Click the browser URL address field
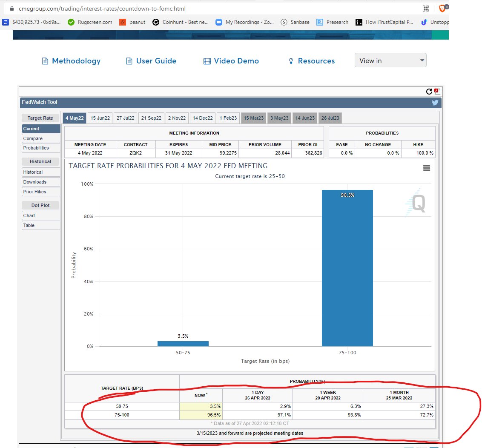 pos(215,9)
